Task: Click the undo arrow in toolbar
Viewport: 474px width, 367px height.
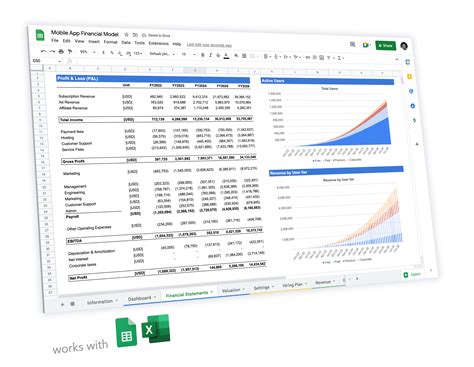Action: click(43, 51)
